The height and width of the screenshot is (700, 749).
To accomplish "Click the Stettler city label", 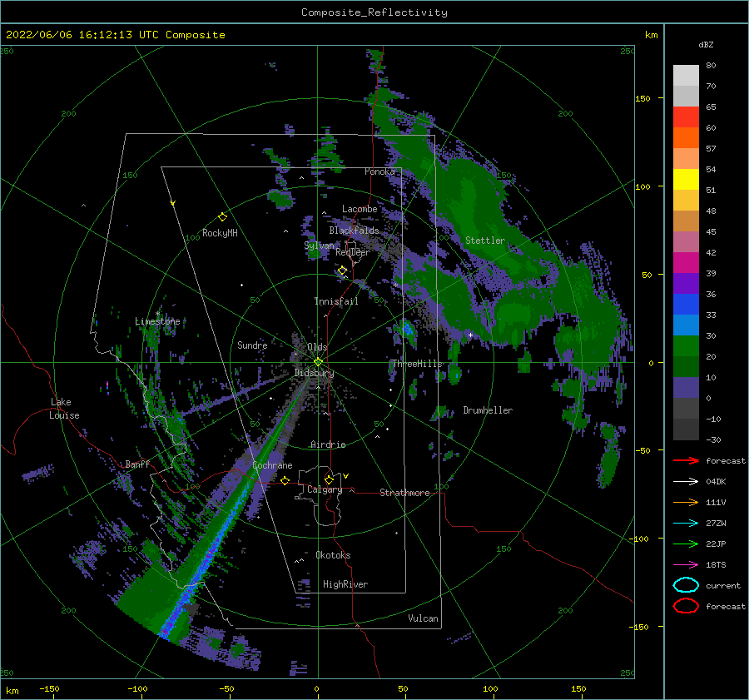I will point(485,241).
